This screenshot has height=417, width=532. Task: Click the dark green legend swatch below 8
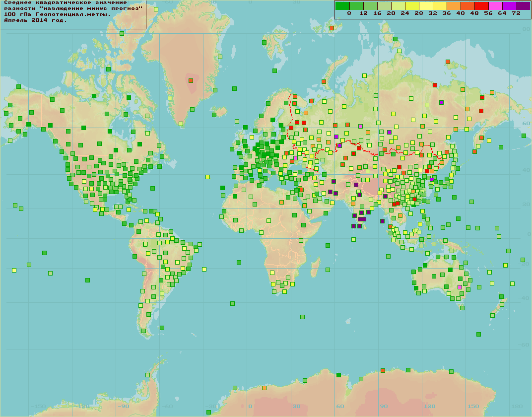coord(342,6)
